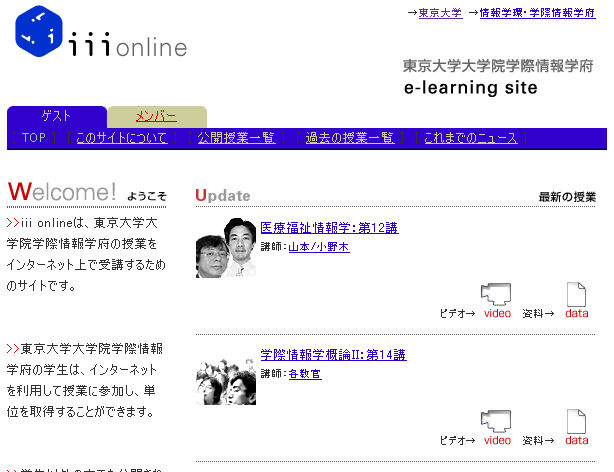Switch to the メンバー tab

click(156, 117)
